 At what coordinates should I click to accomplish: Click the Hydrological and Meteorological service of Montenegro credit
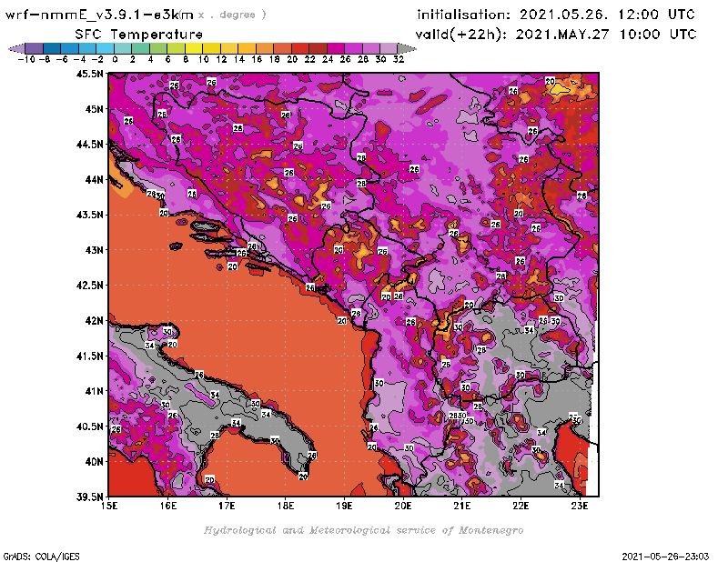(x=363, y=530)
